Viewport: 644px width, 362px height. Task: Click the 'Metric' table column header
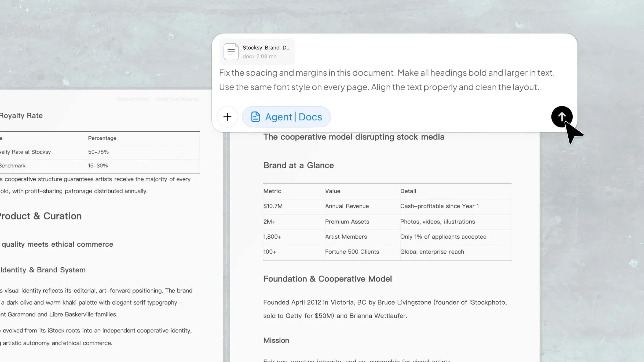(272, 191)
